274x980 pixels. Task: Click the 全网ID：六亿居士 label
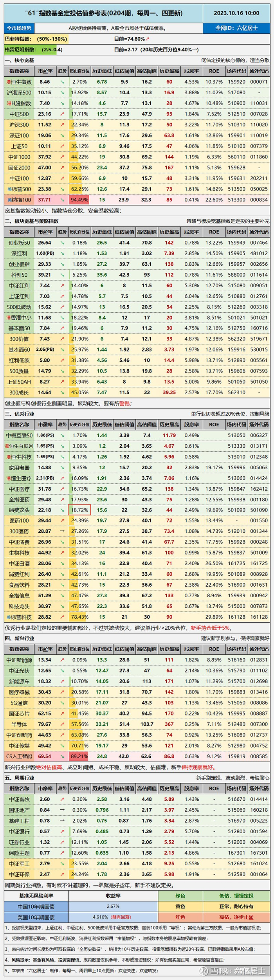pos(236,28)
